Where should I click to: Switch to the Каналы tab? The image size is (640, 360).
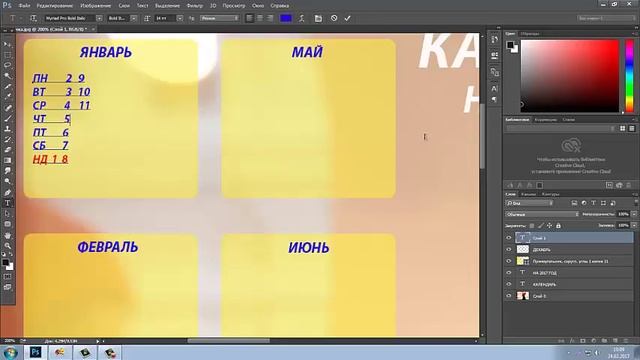pyautogui.click(x=528, y=194)
